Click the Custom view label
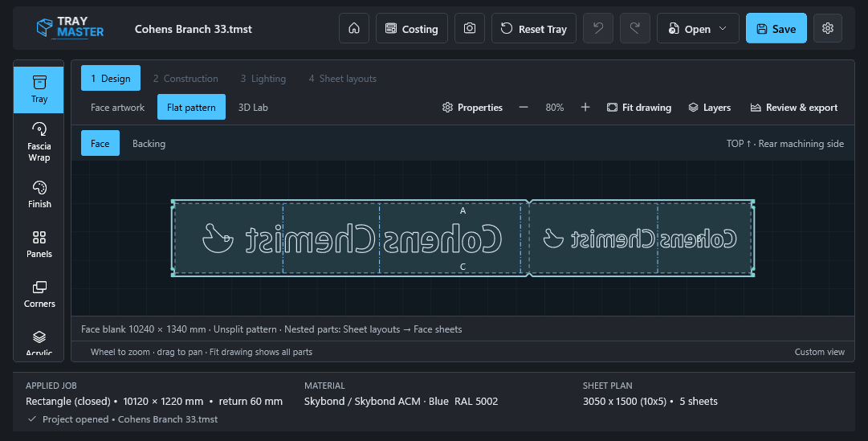 click(x=819, y=352)
